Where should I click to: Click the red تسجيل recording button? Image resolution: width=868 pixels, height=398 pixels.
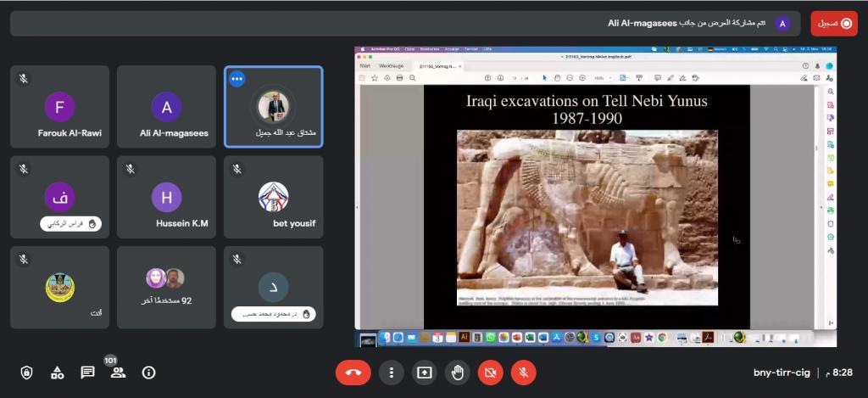[x=834, y=24]
